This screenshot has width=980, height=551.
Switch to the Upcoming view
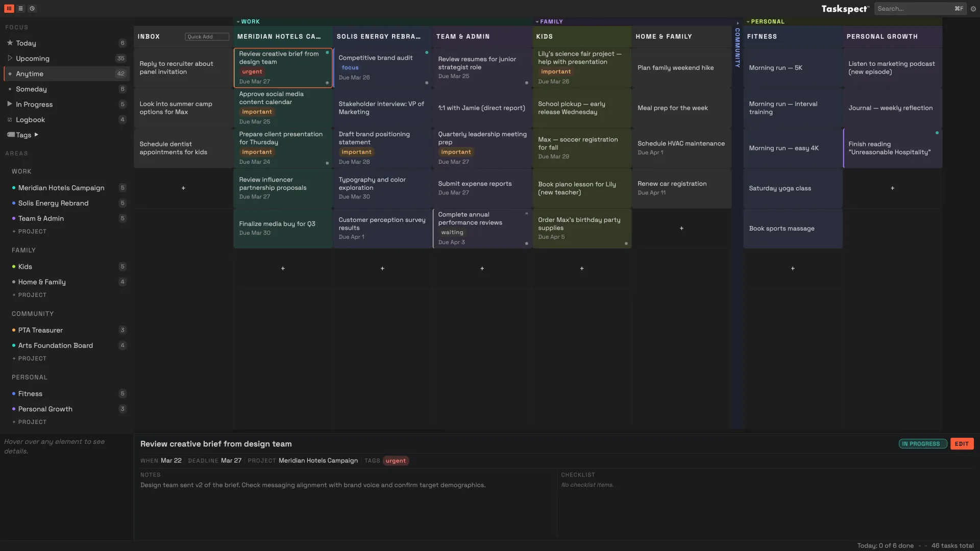(x=34, y=59)
